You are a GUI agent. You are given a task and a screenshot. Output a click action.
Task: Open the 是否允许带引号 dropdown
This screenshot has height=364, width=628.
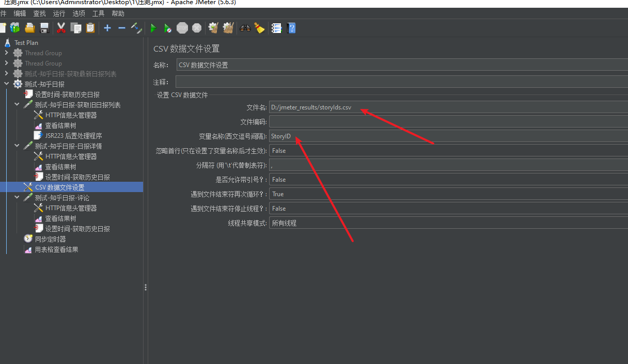[448, 180]
